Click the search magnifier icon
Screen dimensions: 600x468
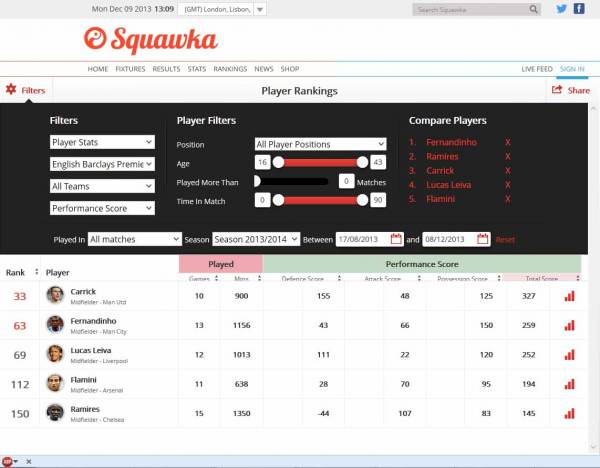pos(533,9)
